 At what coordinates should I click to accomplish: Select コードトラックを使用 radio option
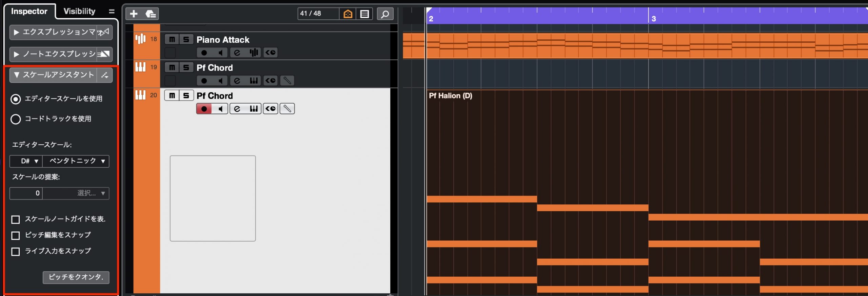click(x=16, y=119)
